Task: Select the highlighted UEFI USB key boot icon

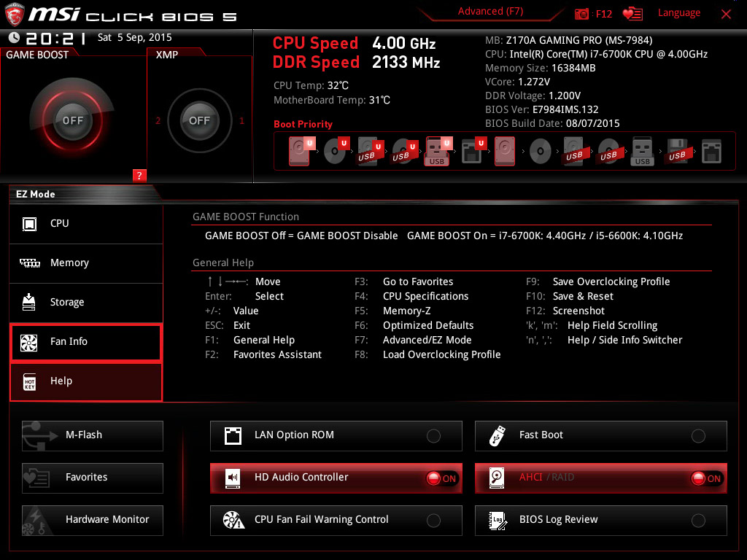Action: click(x=438, y=151)
